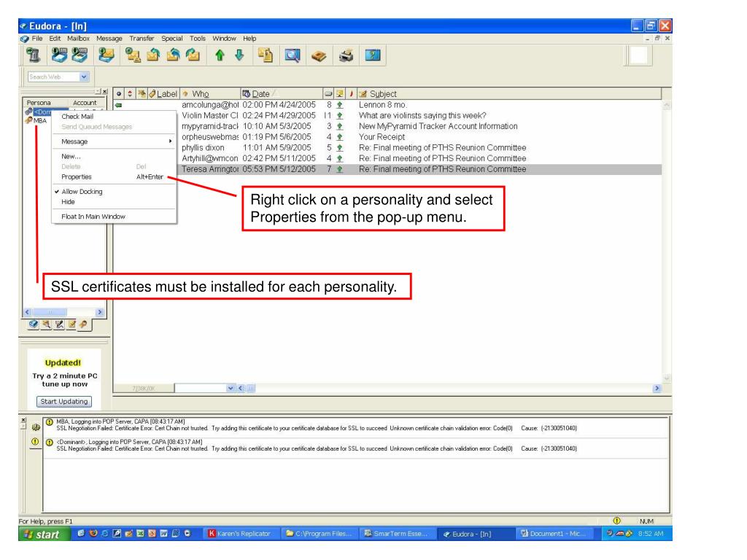Click the Print toolbar icon
The width and height of the screenshot is (747, 560).
pyautogui.click(x=346, y=55)
